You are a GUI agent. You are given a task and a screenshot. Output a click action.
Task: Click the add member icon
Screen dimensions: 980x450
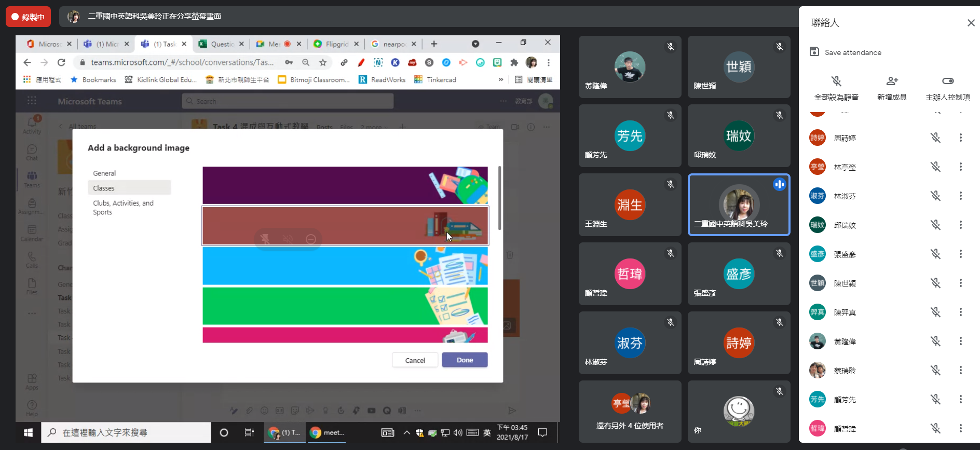click(891, 81)
